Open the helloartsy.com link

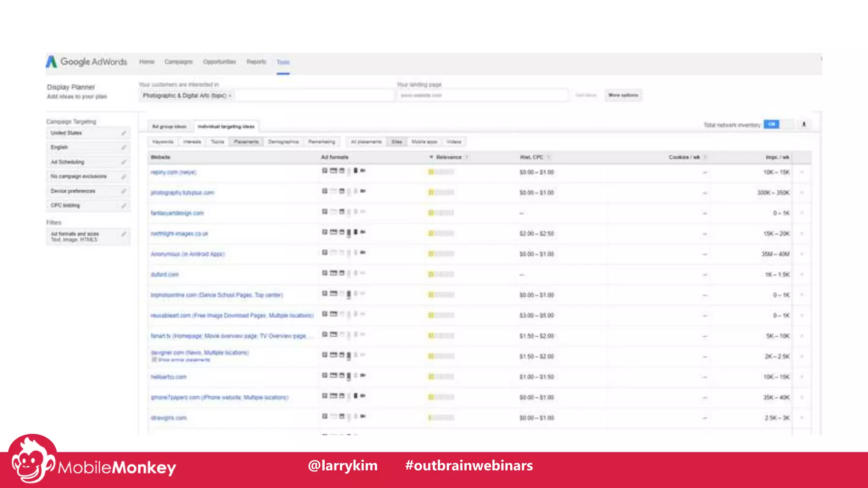coord(168,377)
